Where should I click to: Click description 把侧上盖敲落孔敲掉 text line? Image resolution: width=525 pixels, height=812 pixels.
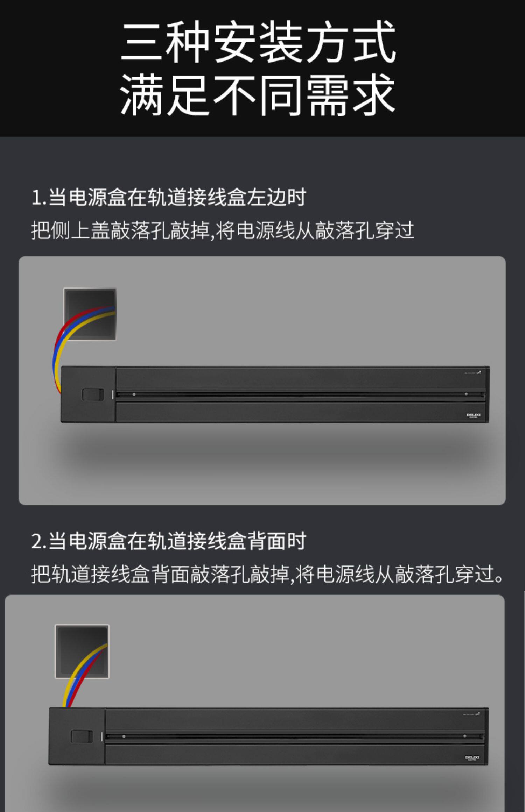(x=223, y=230)
